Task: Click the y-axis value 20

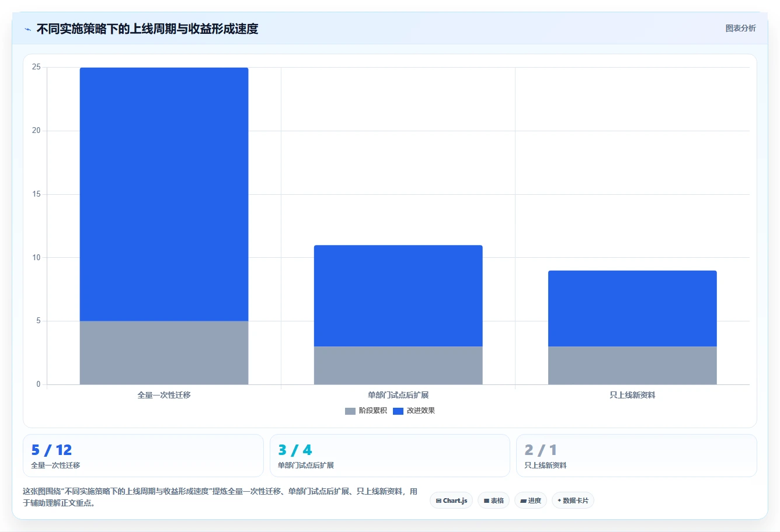Action: [37, 131]
